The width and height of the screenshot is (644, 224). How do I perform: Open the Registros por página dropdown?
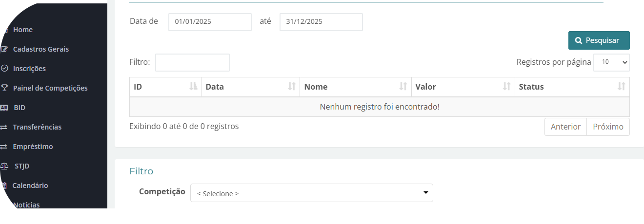611,62
